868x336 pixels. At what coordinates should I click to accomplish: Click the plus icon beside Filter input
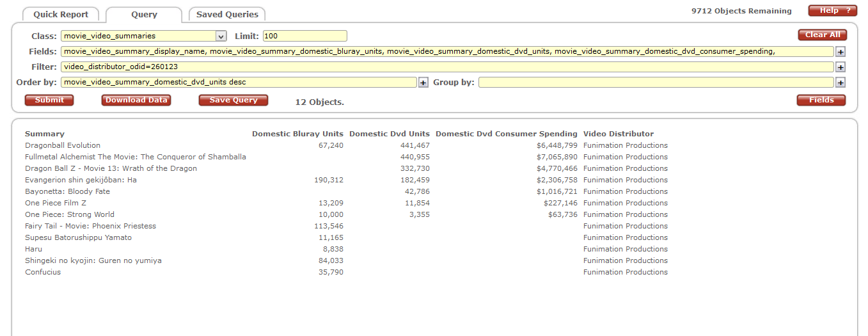coord(840,67)
